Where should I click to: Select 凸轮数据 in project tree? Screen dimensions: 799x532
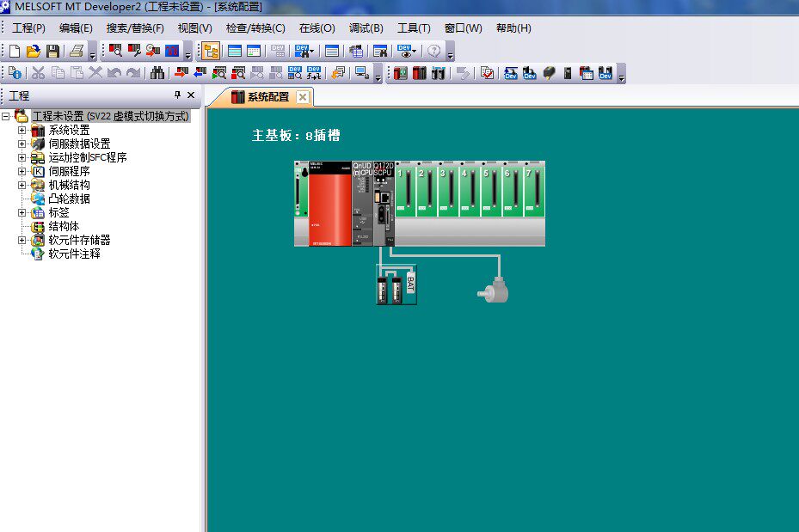pyautogui.click(x=69, y=199)
